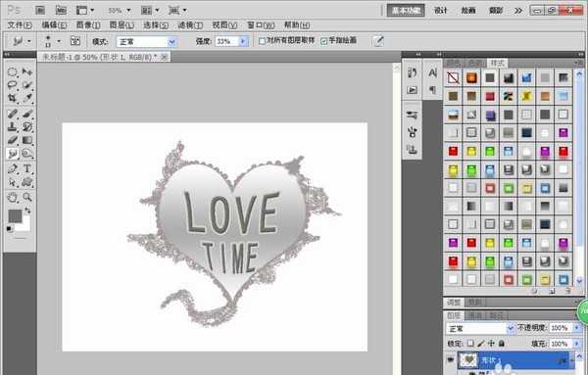This screenshot has width=588, height=375.
Task: Select the Gradient tool
Action: tap(27, 140)
